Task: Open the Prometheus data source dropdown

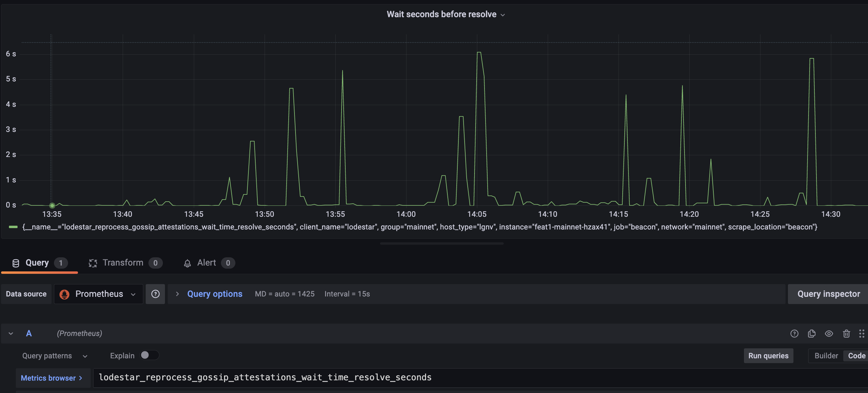Action: 99,294
